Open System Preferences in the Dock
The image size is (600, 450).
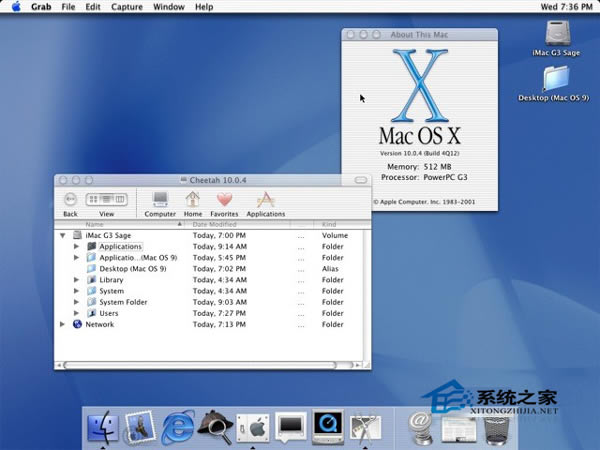(253, 428)
